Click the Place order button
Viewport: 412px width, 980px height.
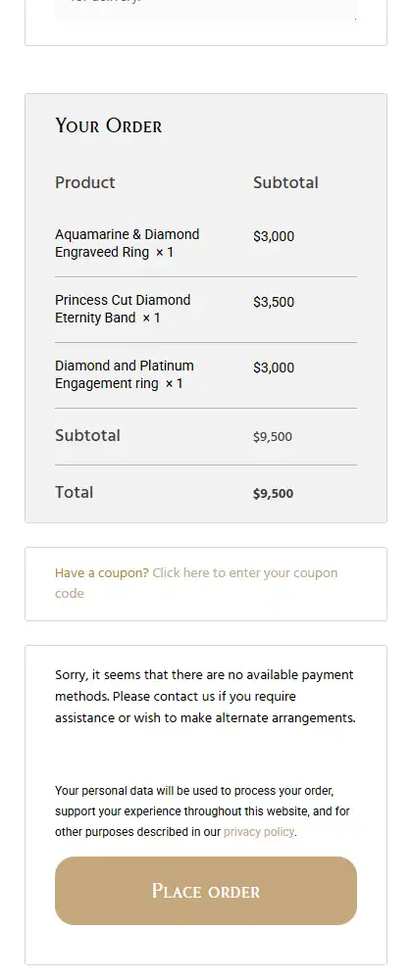point(206,891)
